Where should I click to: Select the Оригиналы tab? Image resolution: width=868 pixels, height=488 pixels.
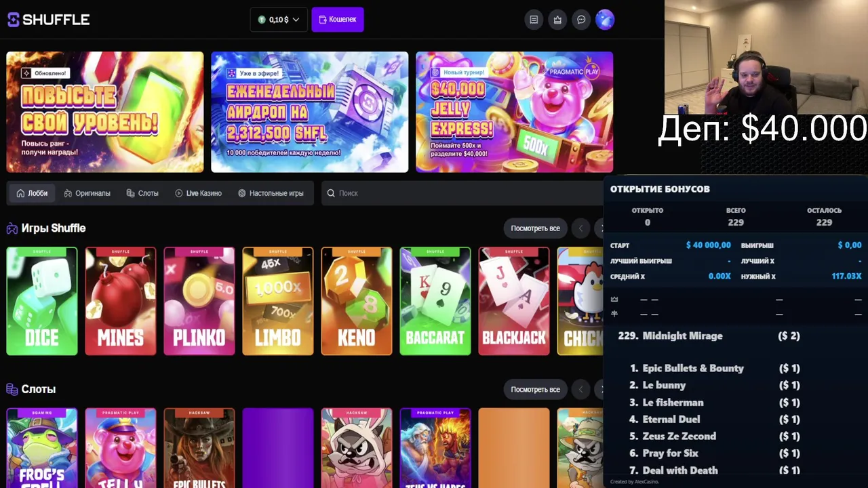click(87, 193)
